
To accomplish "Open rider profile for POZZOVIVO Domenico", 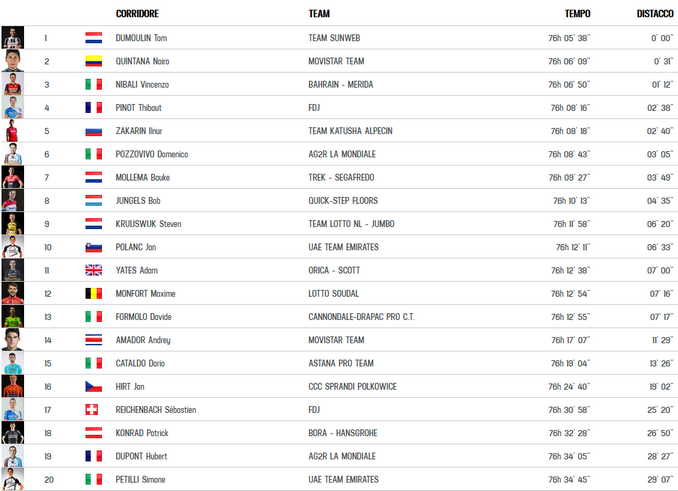I will pyautogui.click(x=152, y=154).
